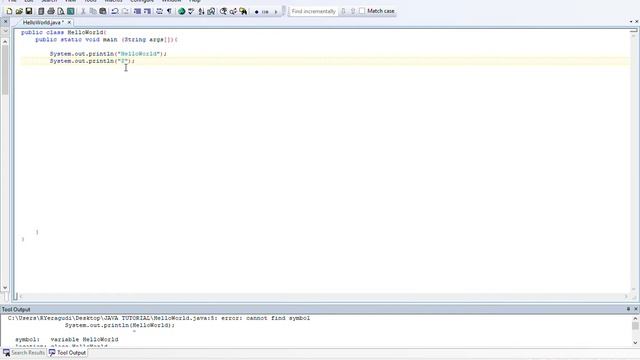Toggle word wrap from the toolbar
The height and width of the screenshot is (360, 640).
click(x=159, y=11)
